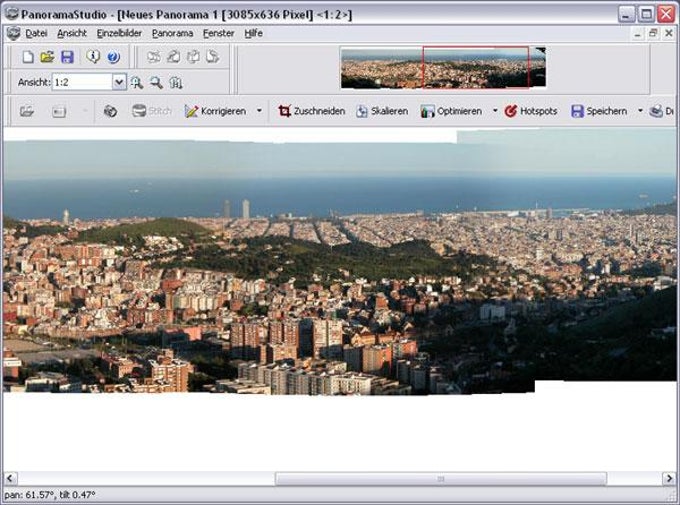Click the grayed camera settings icon
This screenshot has height=505, width=680.
[x=59, y=111]
